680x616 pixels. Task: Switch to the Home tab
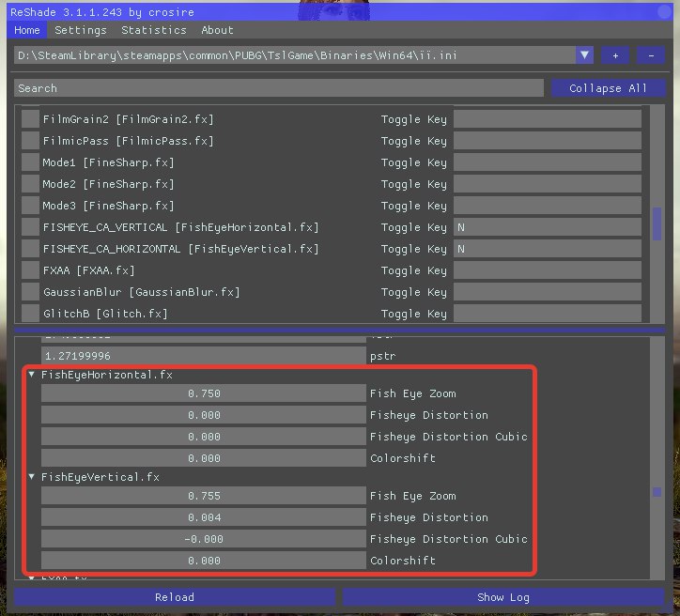[x=27, y=30]
